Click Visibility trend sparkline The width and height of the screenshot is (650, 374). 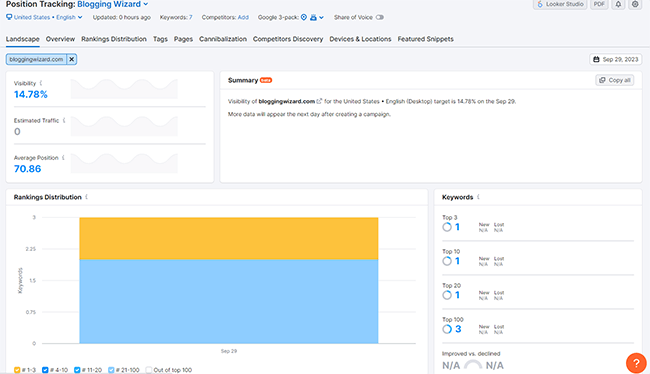pos(124,88)
